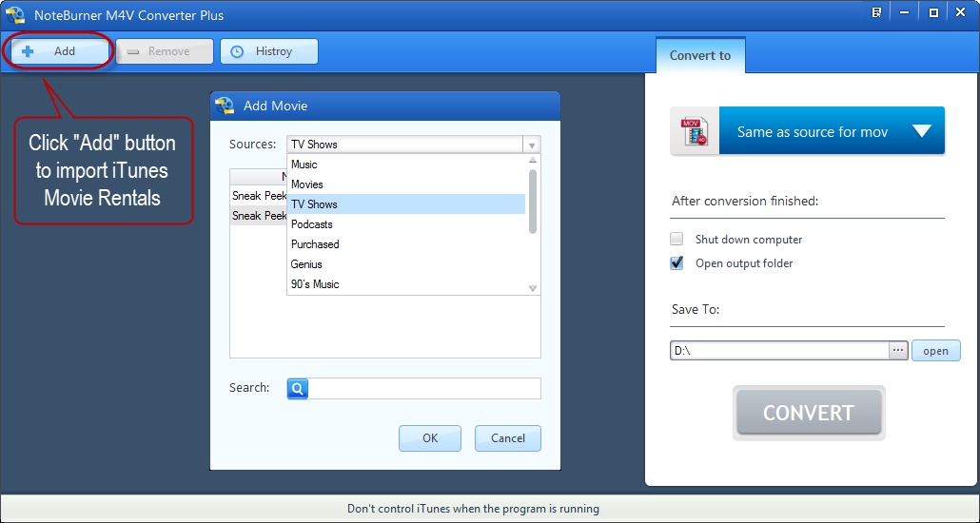Click the search magnifier icon
The height and width of the screenshot is (523, 980).
[298, 389]
